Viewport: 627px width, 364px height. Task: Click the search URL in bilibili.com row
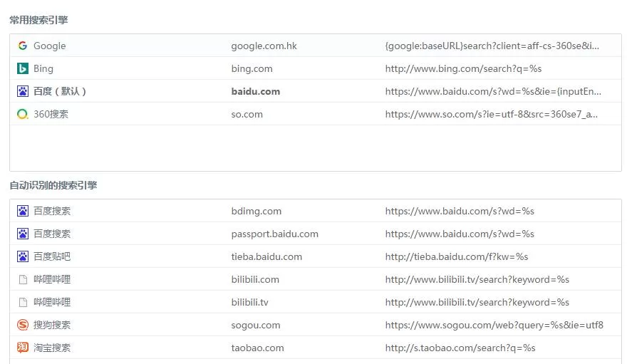pos(477,279)
